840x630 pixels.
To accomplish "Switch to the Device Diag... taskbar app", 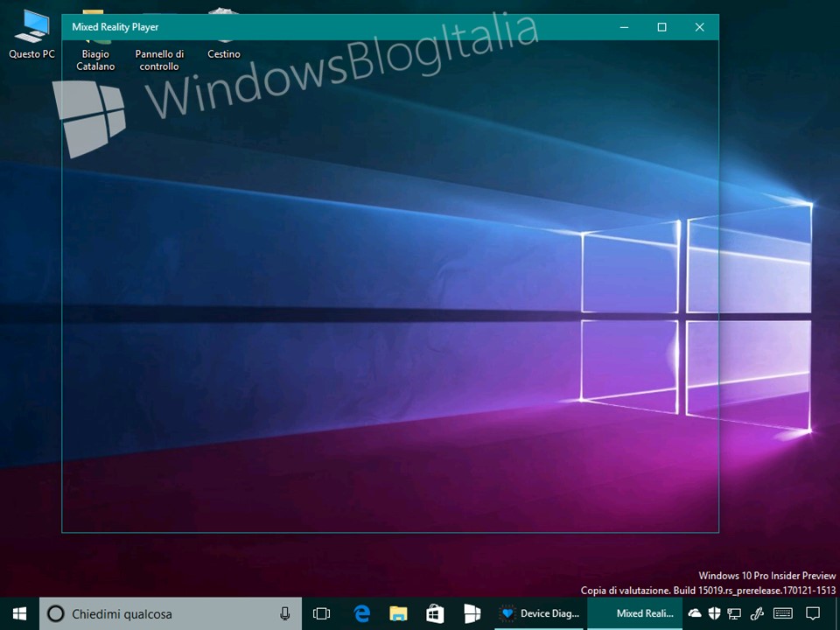I will pos(540,613).
